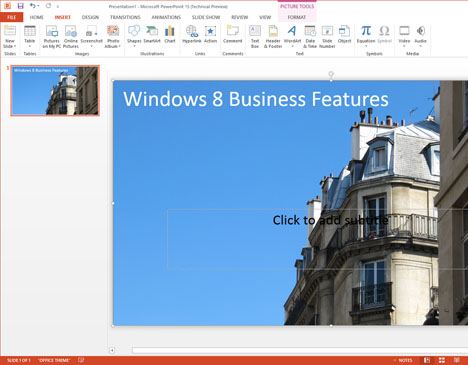The image size is (468, 365).
Task: Insert Slide Number
Action: [327, 31]
